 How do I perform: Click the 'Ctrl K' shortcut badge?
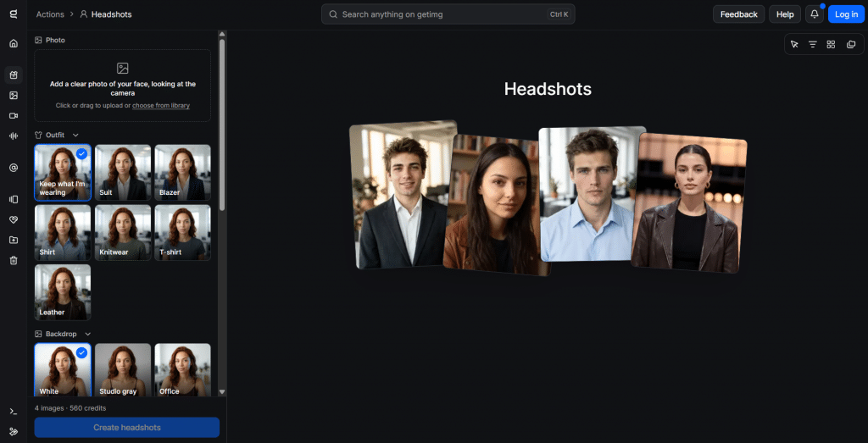click(x=559, y=14)
